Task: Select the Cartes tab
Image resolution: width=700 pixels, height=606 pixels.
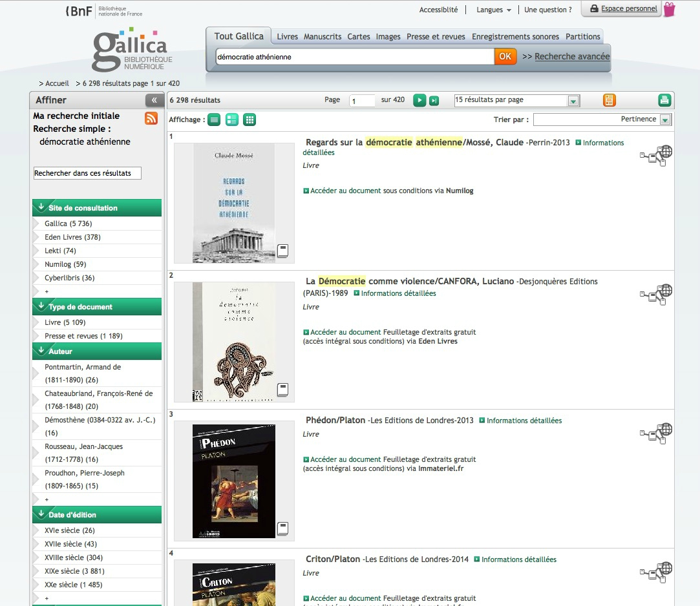Action: click(359, 37)
